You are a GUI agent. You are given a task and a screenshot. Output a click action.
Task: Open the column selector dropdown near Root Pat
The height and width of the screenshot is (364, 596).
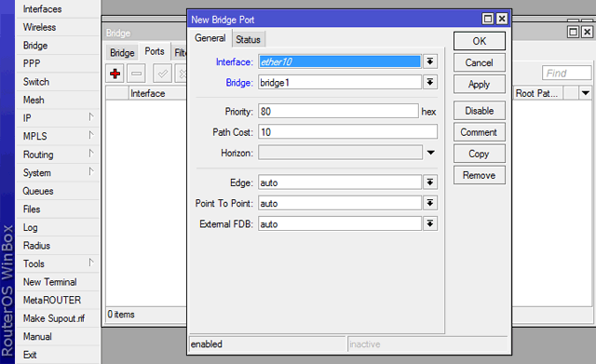(x=586, y=93)
